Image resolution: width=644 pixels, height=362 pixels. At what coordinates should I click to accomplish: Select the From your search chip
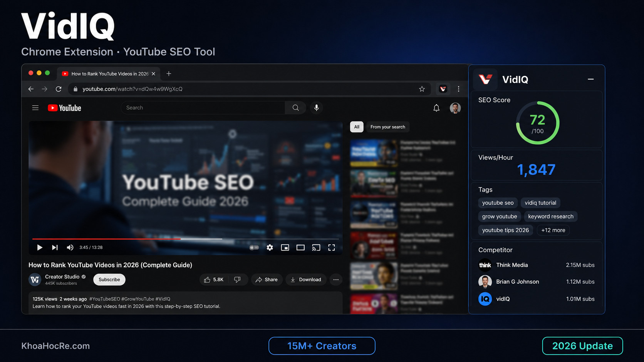(x=387, y=127)
